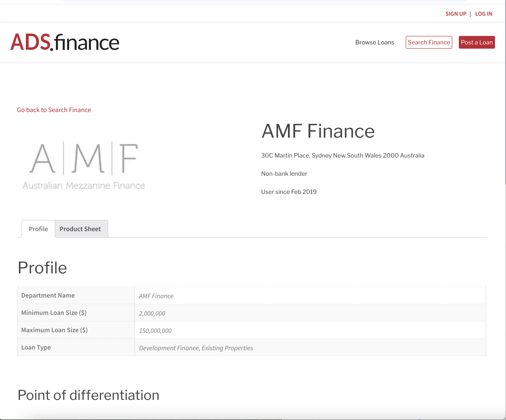Click the AMF Finance table value

click(x=156, y=296)
